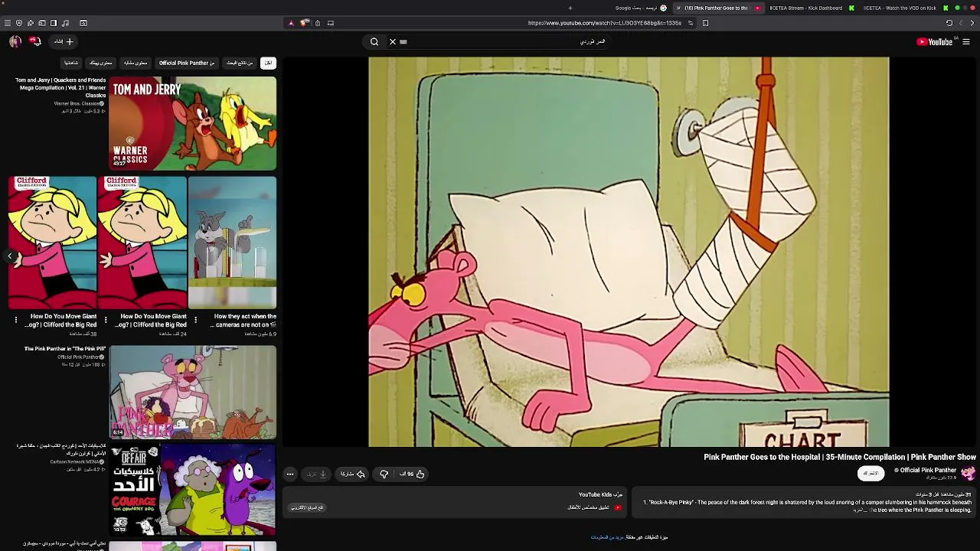This screenshot has height=551, width=980.
Task: Like the video with the thumbs-up button
Action: click(x=411, y=474)
